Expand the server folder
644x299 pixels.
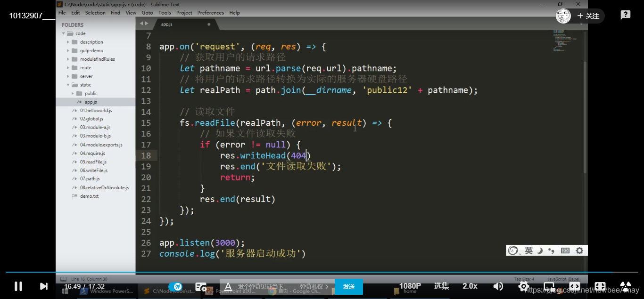click(68, 76)
